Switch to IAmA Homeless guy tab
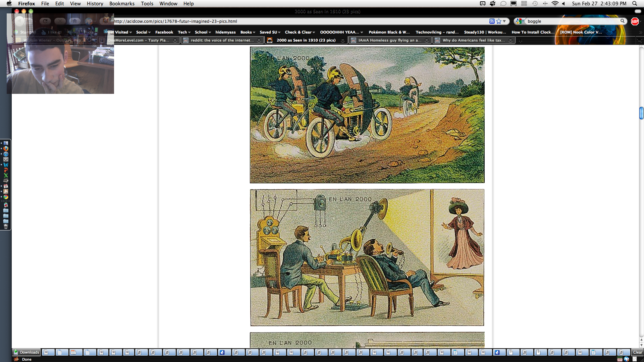The image size is (644, 362). [x=389, y=40]
